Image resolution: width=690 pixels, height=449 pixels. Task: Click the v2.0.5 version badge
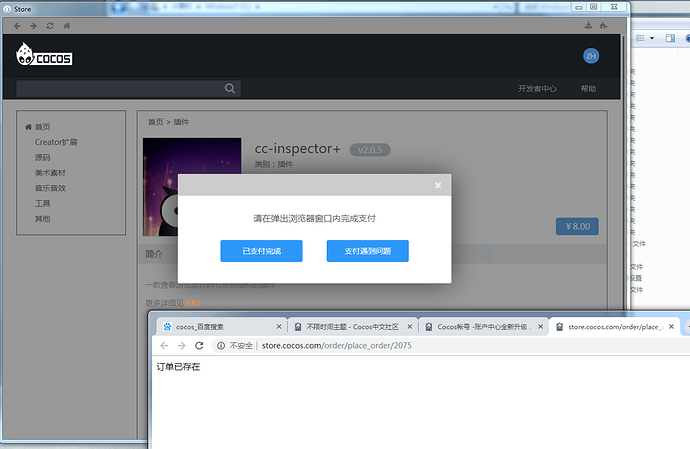pyautogui.click(x=370, y=150)
